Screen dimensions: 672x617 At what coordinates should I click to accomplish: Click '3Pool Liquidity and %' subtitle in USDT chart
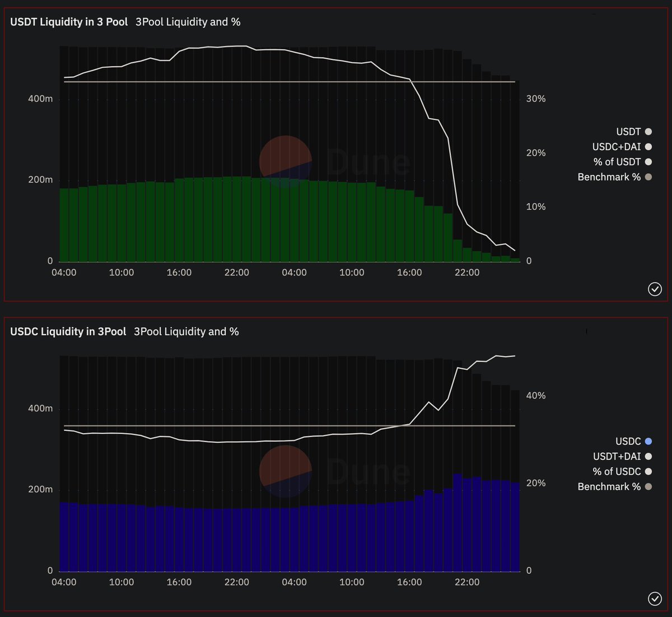coord(188,22)
